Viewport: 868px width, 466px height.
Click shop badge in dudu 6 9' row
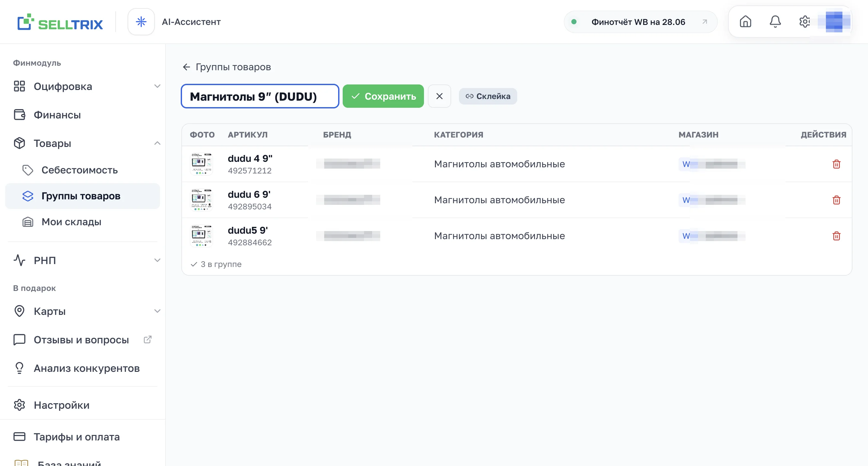pyautogui.click(x=712, y=200)
